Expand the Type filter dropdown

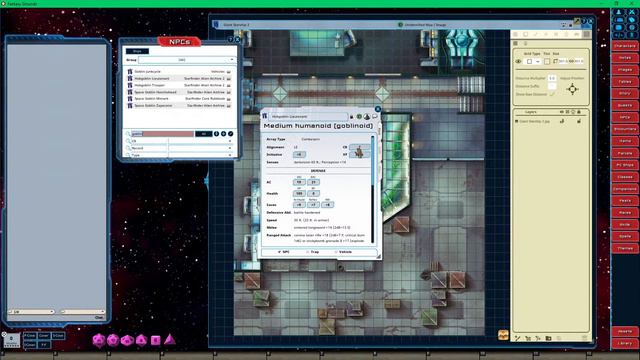click(230, 155)
